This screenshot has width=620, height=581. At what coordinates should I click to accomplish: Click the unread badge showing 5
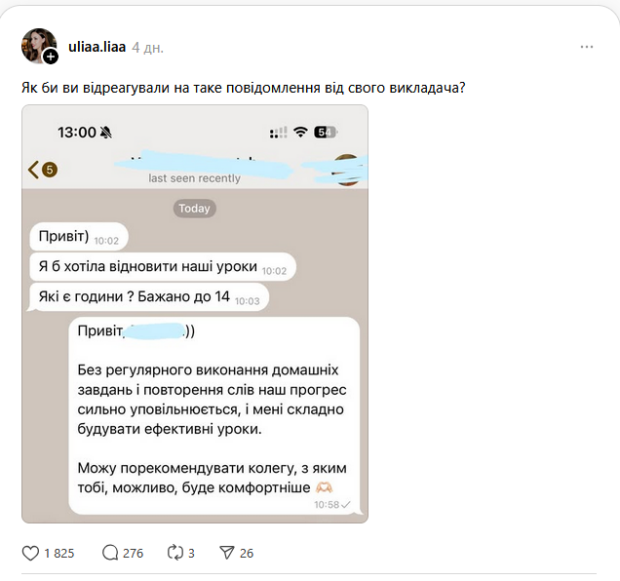coord(49,170)
